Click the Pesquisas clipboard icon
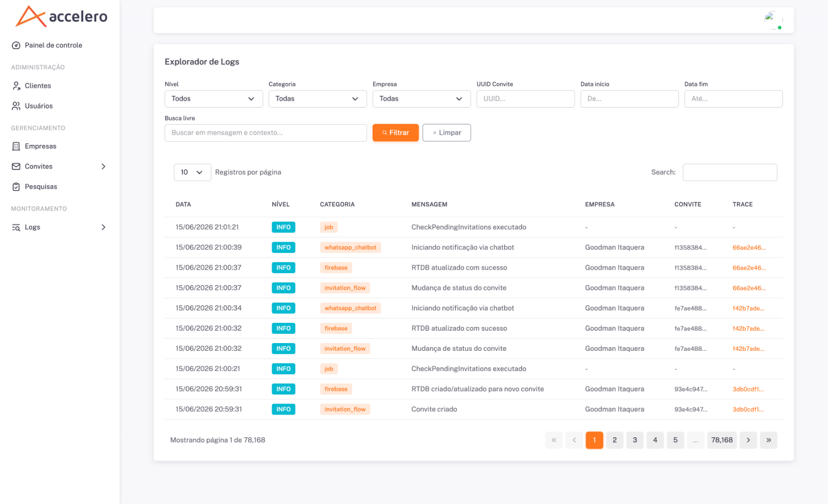The image size is (828, 504). [16, 187]
